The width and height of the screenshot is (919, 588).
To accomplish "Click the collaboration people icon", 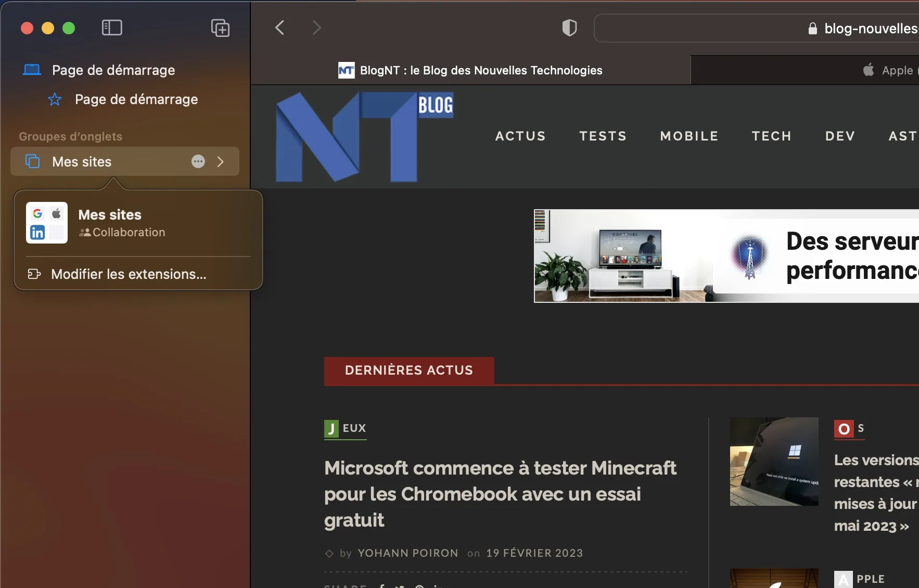I will [85, 232].
